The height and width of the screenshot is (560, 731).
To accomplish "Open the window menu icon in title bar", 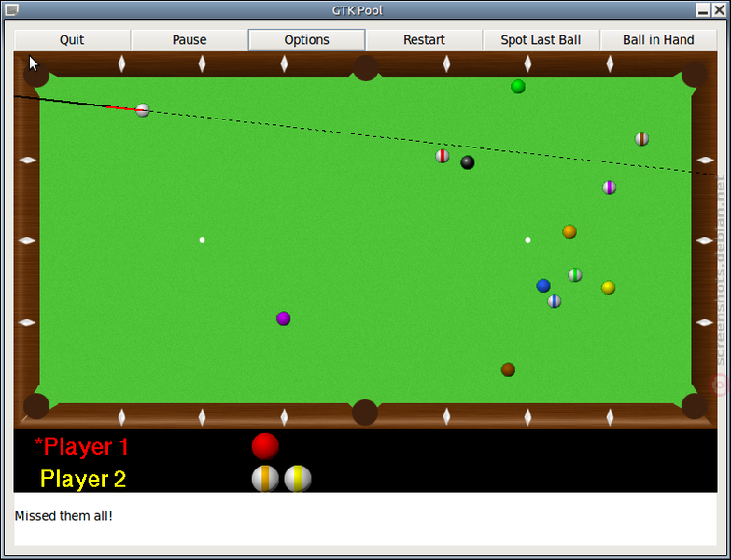I will [x=11, y=9].
